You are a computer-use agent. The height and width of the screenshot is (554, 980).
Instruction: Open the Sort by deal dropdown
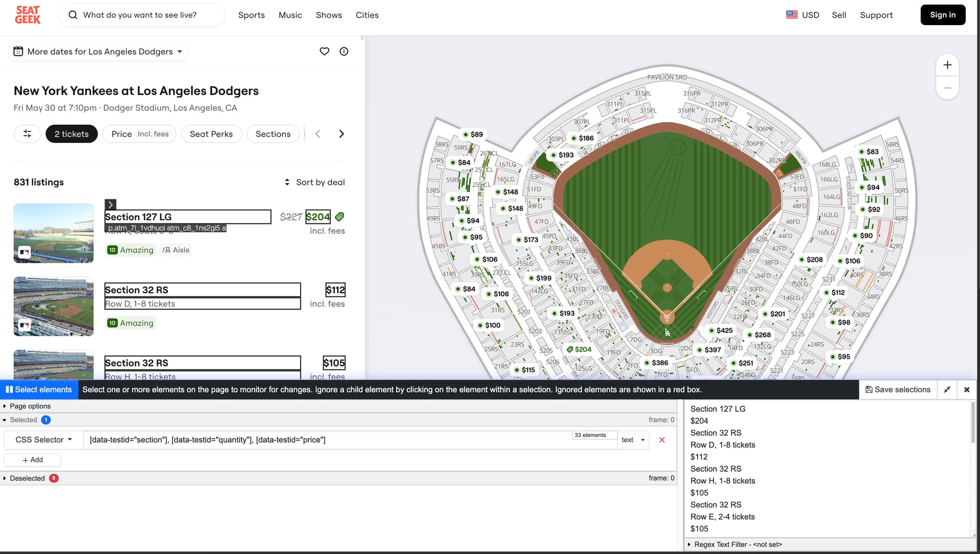(x=314, y=182)
